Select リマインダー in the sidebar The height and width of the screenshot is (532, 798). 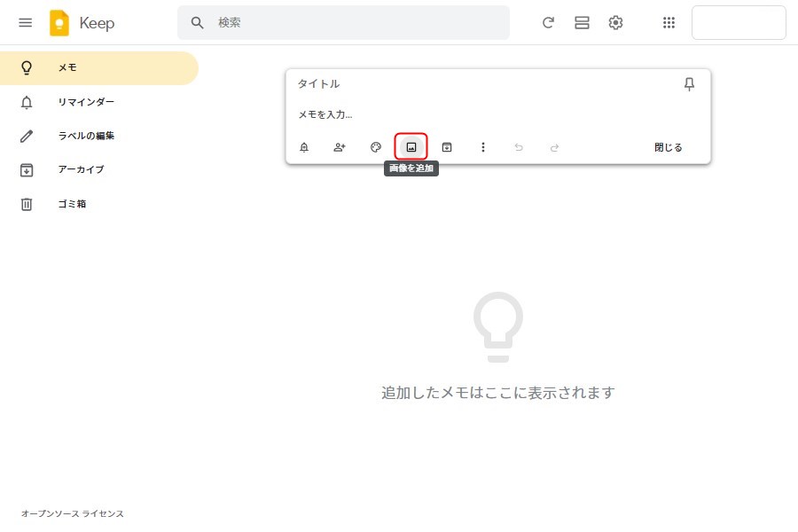point(86,102)
